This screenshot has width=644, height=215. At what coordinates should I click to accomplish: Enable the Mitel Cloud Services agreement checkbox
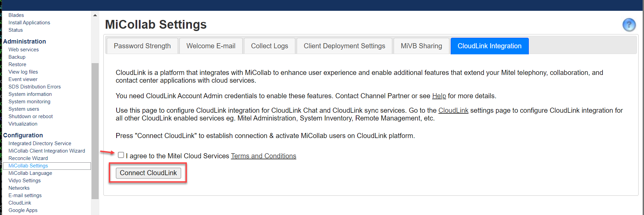(121, 155)
